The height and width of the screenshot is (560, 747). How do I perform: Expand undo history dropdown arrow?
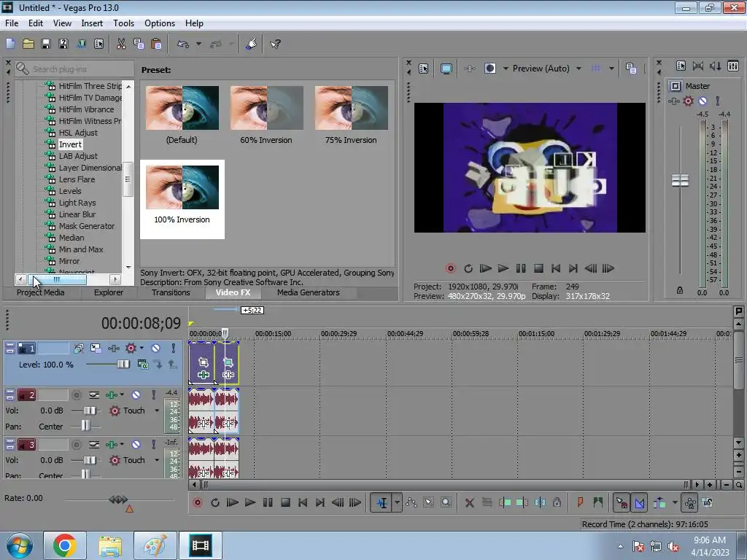198,44
